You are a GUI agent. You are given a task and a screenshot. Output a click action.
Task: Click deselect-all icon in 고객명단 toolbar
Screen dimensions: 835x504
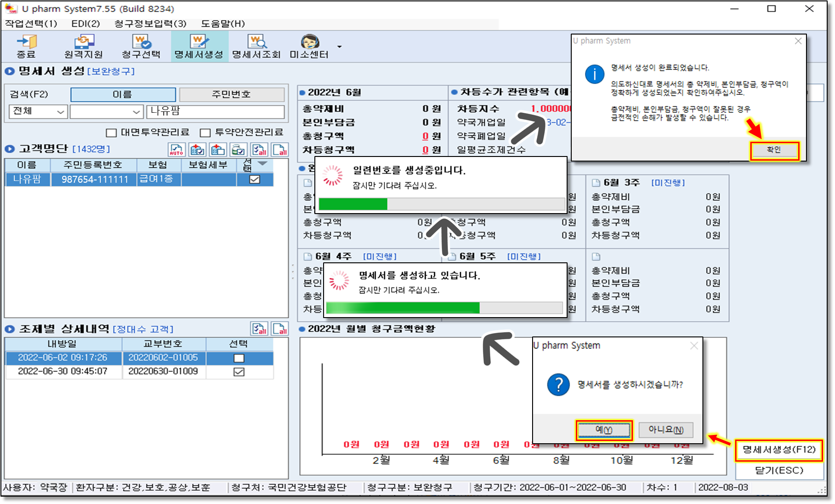pyautogui.click(x=279, y=150)
